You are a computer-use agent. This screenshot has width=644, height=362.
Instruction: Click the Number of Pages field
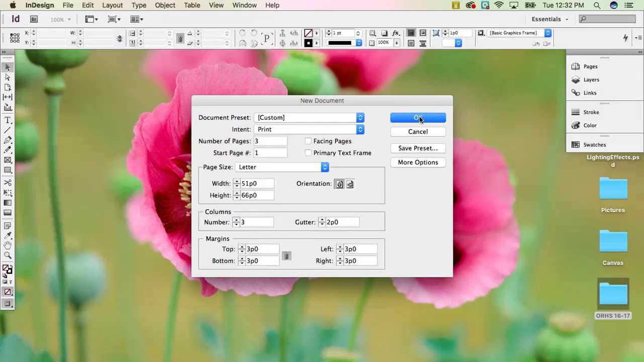pyautogui.click(x=270, y=141)
